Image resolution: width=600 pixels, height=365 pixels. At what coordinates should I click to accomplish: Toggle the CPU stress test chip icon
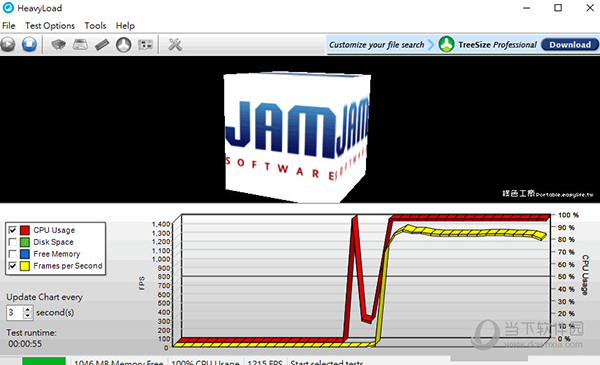coord(59,45)
